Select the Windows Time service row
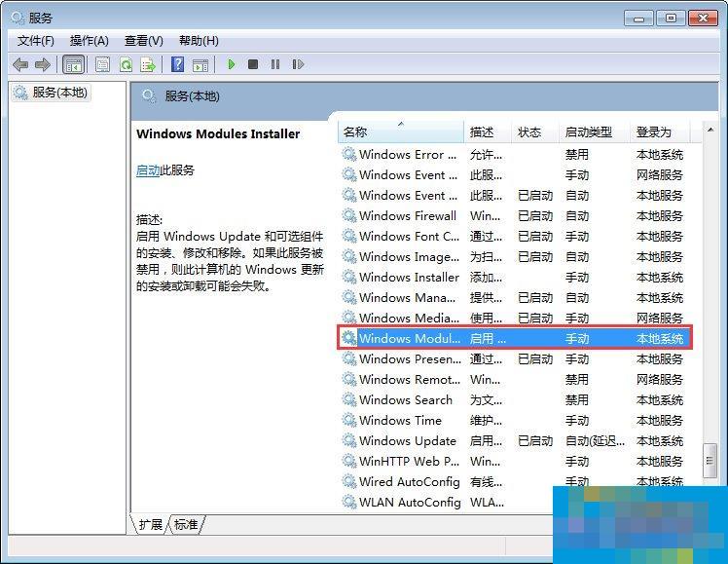This screenshot has width=728, height=564. [x=515, y=420]
